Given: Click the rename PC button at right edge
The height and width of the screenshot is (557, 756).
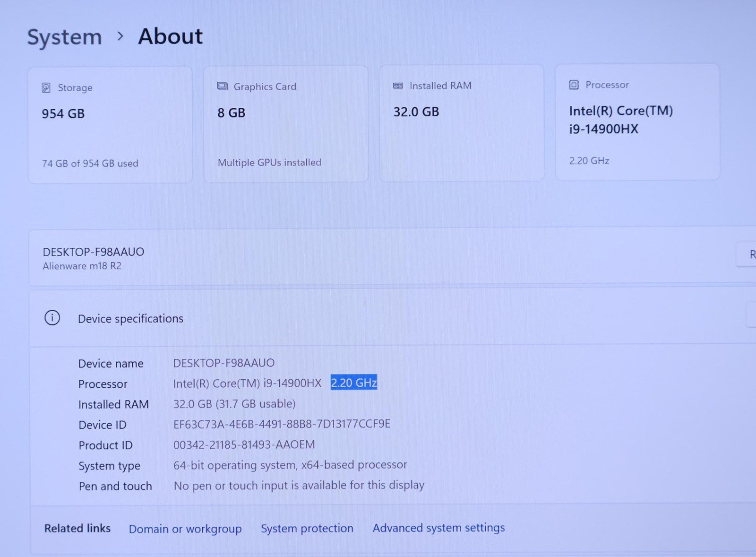Looking at the screenshot, I should coord(748,255).
